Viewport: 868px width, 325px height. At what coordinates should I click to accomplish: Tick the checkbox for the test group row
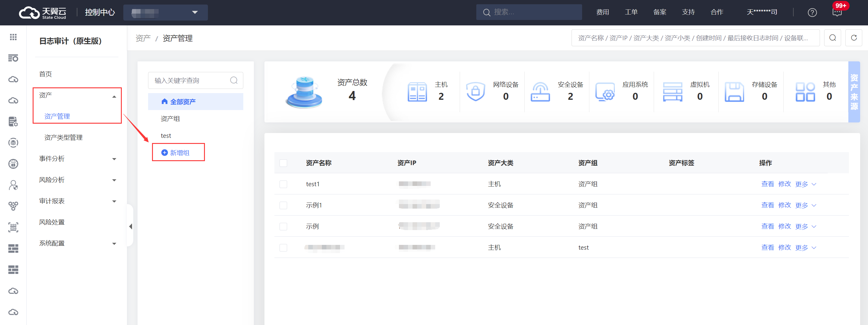283,248
